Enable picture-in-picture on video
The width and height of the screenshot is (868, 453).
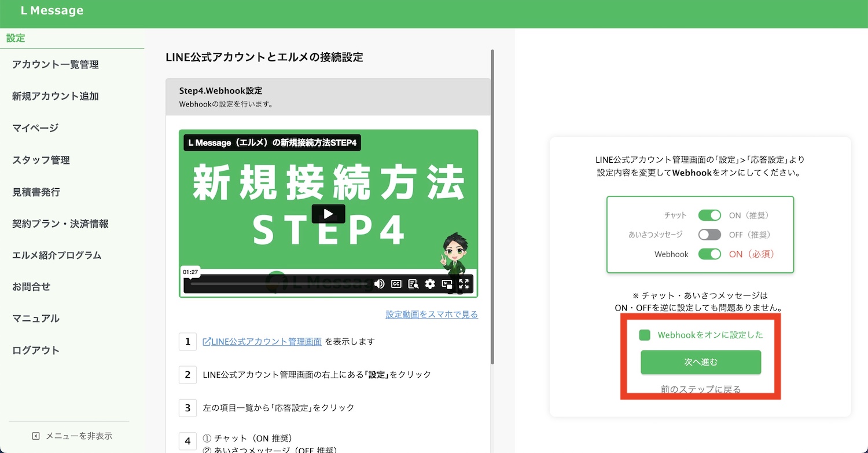pos(447,284)
